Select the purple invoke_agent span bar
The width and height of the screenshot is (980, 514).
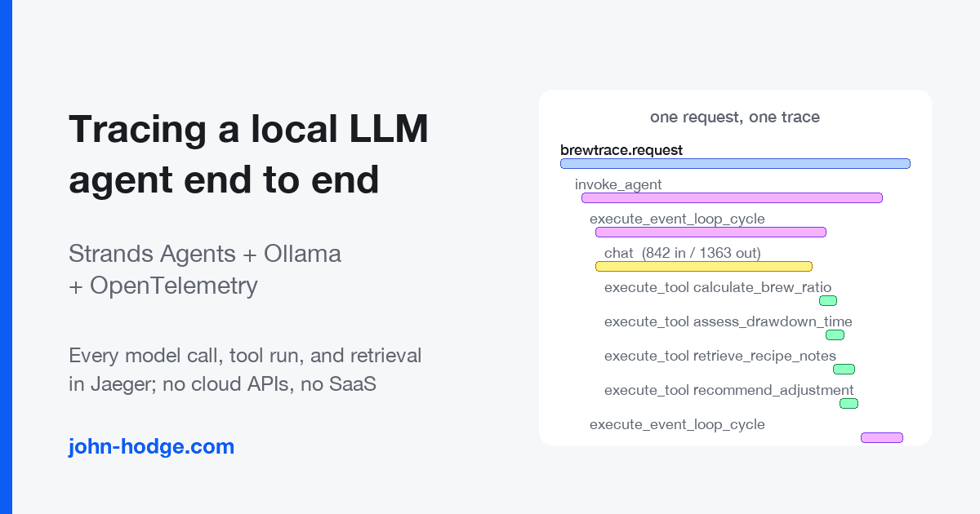coord(732,197)
